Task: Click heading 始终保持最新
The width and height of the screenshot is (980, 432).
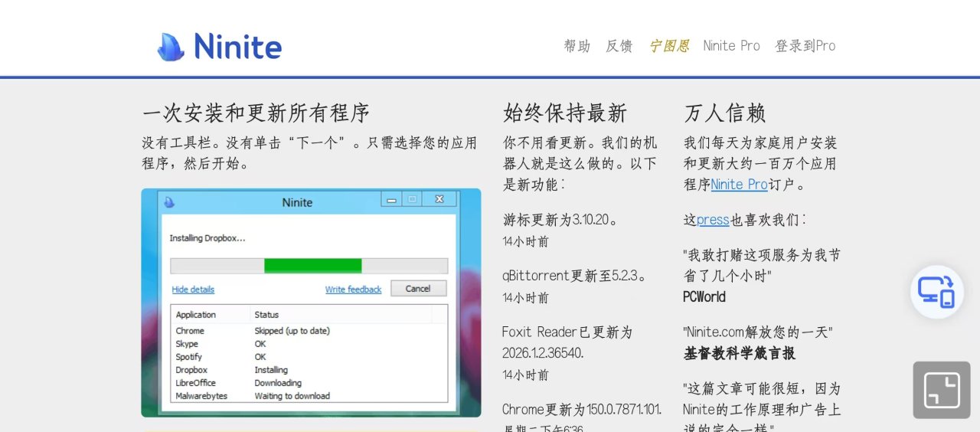Action: coord(565,113)
